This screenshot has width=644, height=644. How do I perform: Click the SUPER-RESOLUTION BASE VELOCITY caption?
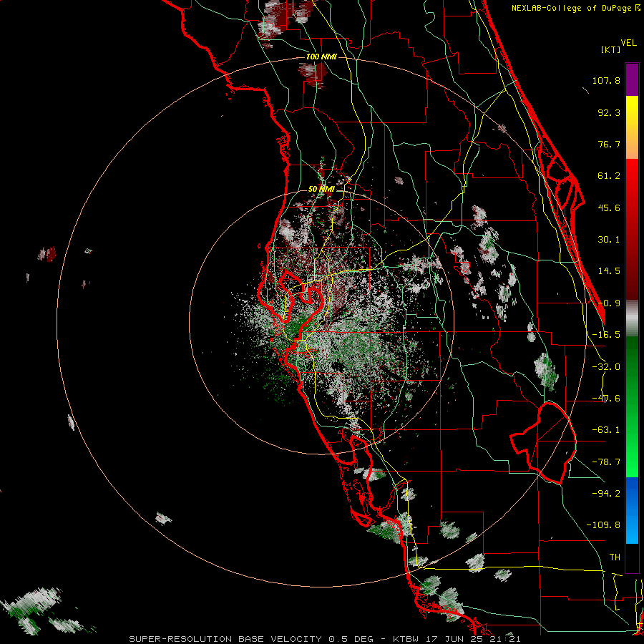[325, 639]
